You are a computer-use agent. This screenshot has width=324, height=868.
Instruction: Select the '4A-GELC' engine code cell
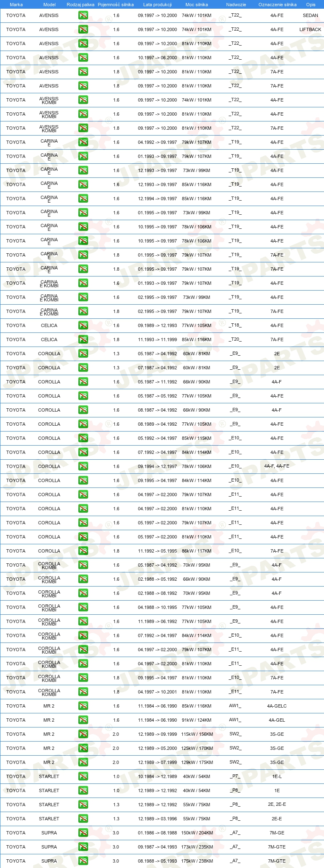point(277,706)
